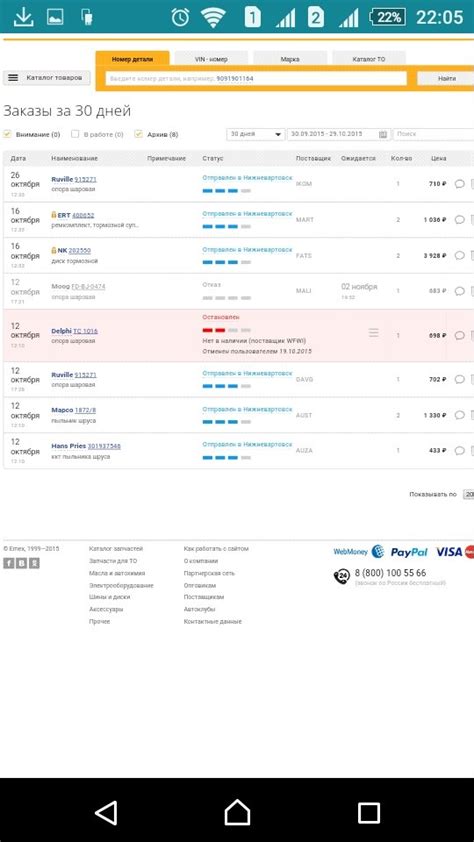
Task: Open row menu icon on Delphi order
Action: coord(374,333)
